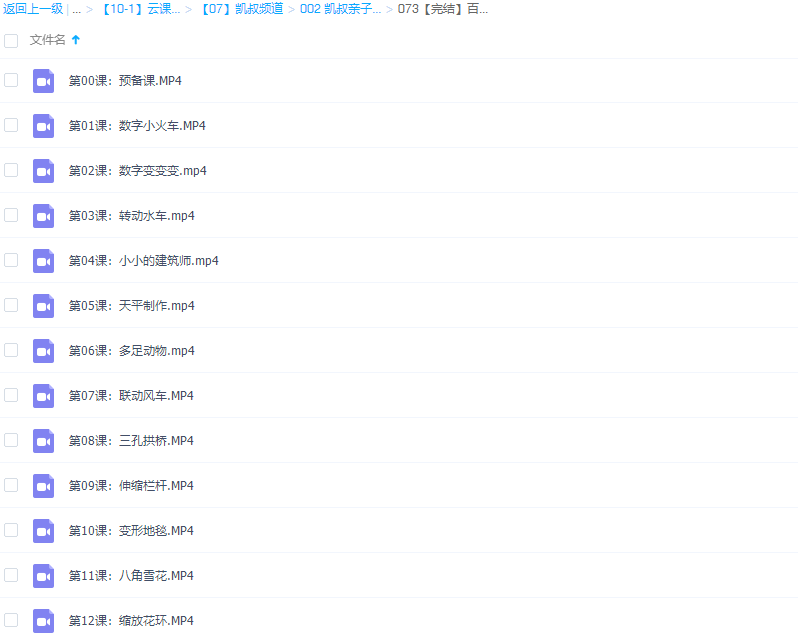Image resolution: width=798 pixels, height=633 pixels.
Task: Click the video icon for 第00课：预备课.MP4
Action: coord(43,81)
